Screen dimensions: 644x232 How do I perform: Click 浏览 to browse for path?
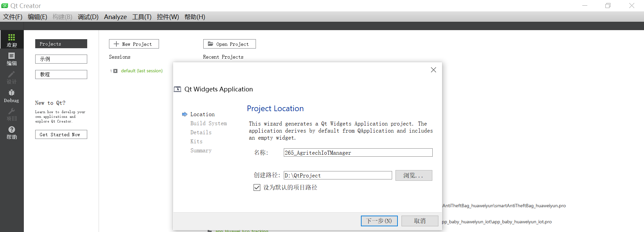click(414, 175)
